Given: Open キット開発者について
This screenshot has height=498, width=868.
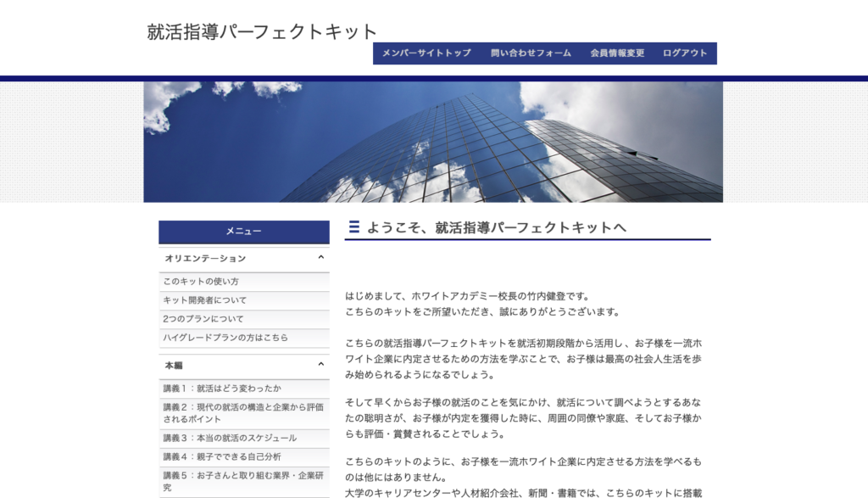Looking at the screenshot, I should pyautogui.click(x=244, y=300).
